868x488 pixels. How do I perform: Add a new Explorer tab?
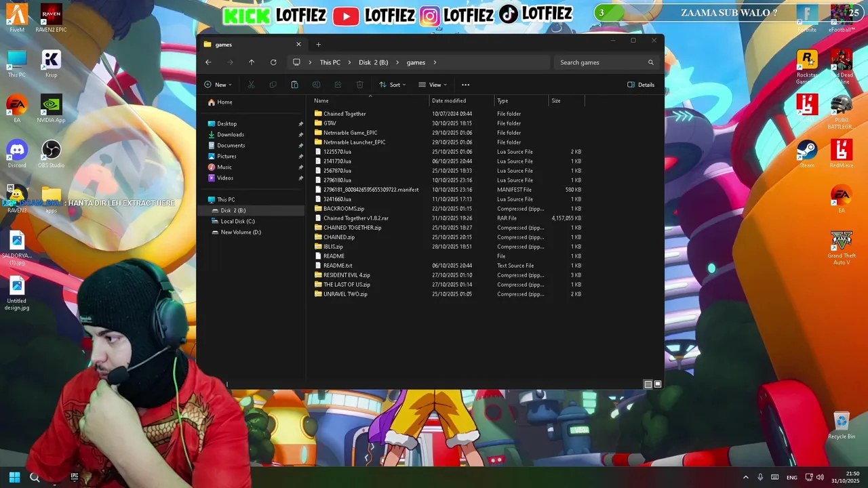[x=318, y=45]
